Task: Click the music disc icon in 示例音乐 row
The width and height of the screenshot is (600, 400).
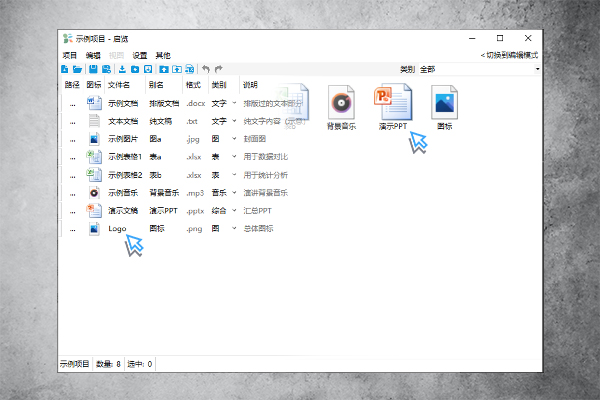Action: click(94, 193)
